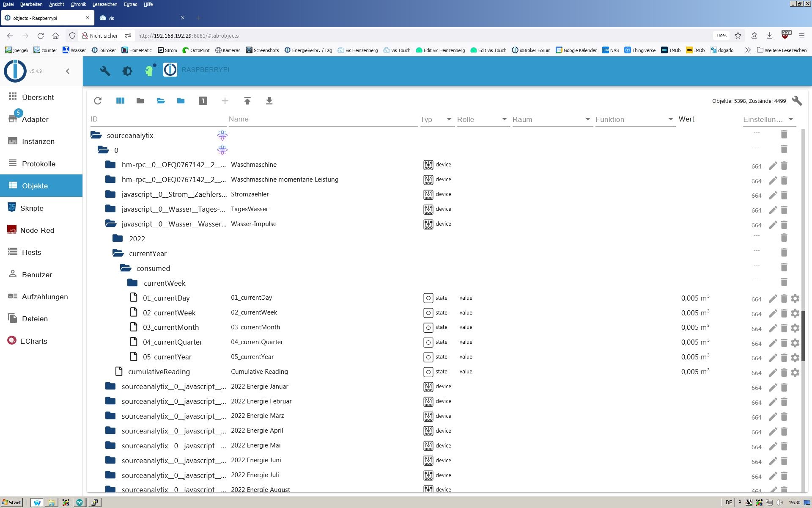Refresh the objects tree
Viewport: 812px width, 508px height.
98,101
